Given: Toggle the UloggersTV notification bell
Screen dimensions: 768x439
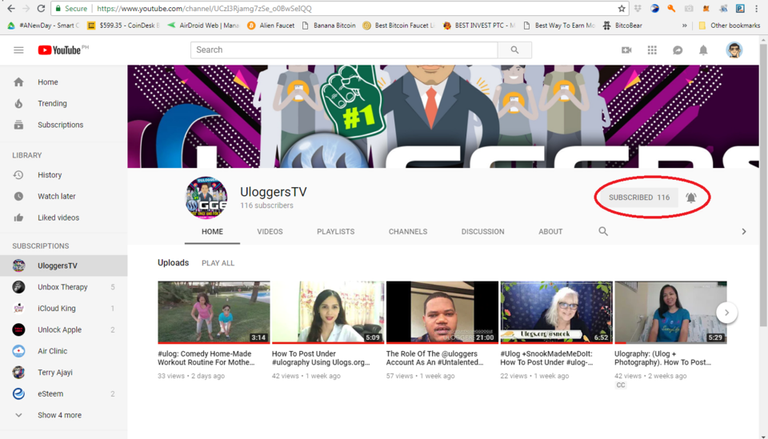Looking at the screenshot, I should 691,197.
